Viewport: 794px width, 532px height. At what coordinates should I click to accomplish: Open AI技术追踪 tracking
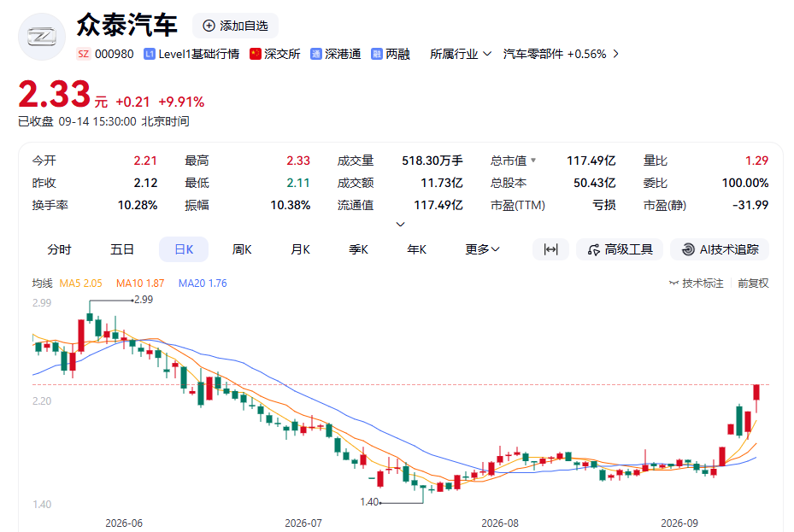(x=720, y=249)
